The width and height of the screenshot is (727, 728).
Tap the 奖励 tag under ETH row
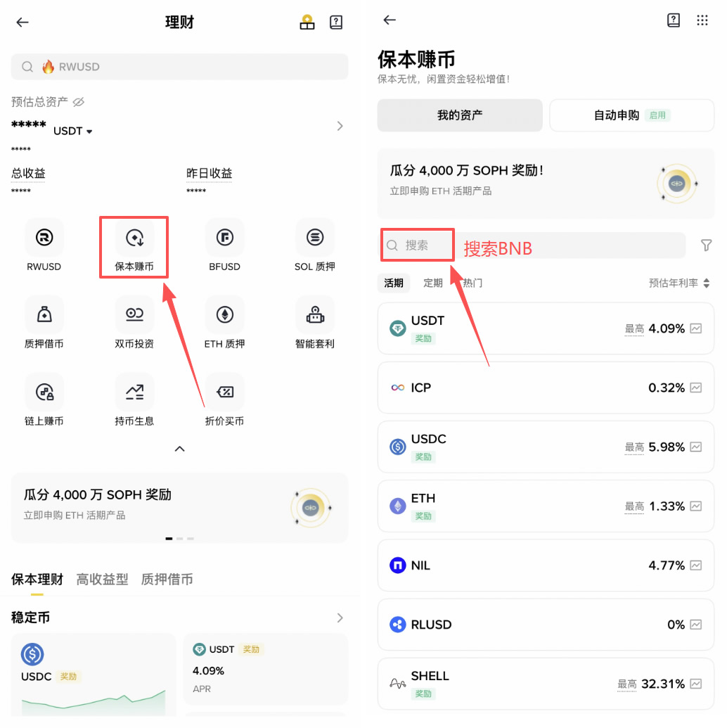coord(423,516)
